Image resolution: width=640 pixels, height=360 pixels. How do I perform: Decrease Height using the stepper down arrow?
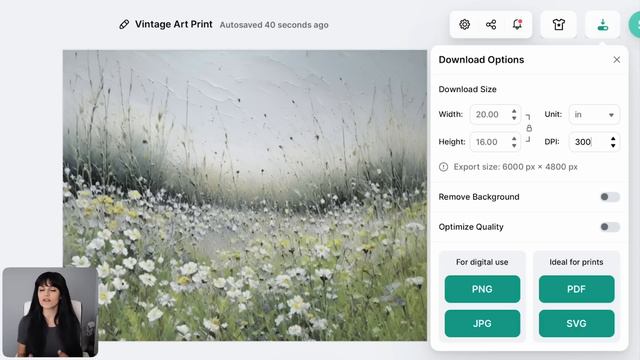pyautogui.click(x=514, y=145)
